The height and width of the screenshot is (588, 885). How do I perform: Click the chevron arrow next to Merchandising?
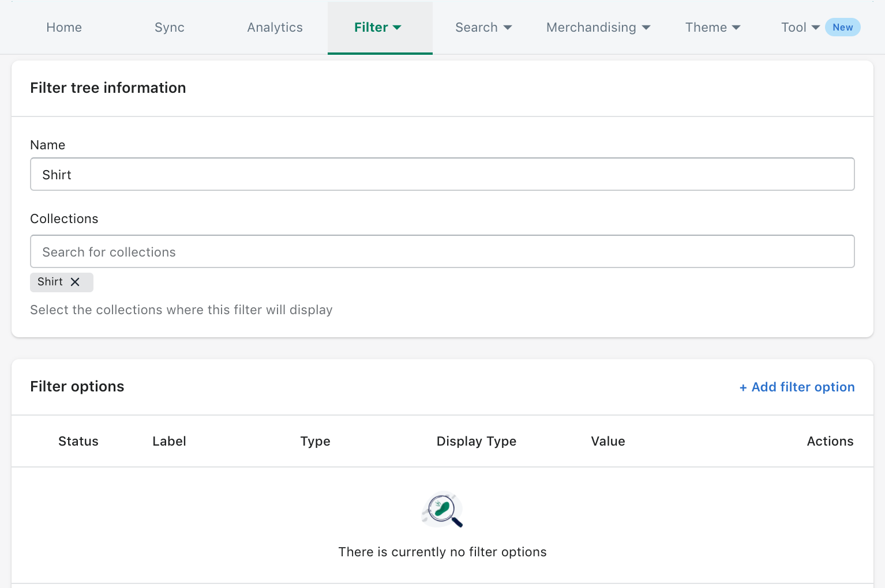[x=646, y=27]
